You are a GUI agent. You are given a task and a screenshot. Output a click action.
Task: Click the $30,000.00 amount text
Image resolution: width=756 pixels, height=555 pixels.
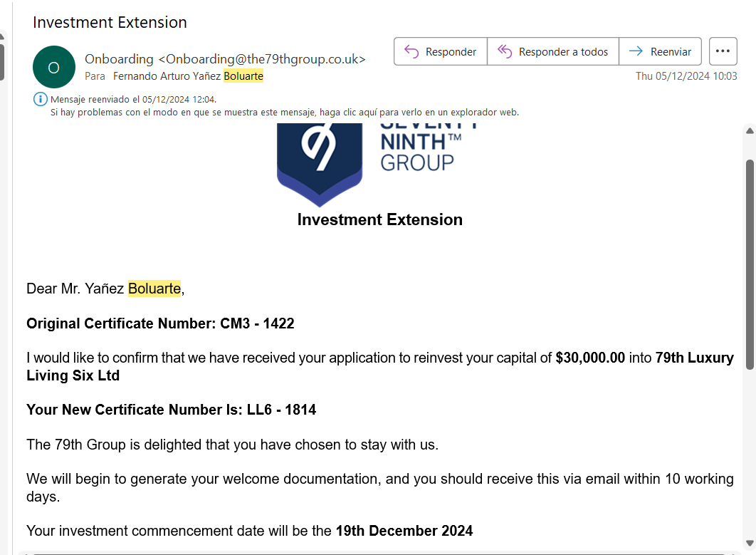pyautogui.click(x=590, y=358)
